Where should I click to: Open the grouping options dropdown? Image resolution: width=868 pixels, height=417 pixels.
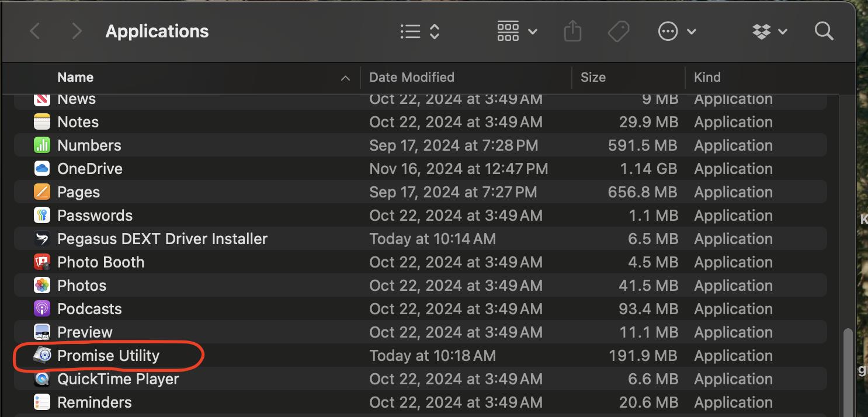(x=517, y=32)
